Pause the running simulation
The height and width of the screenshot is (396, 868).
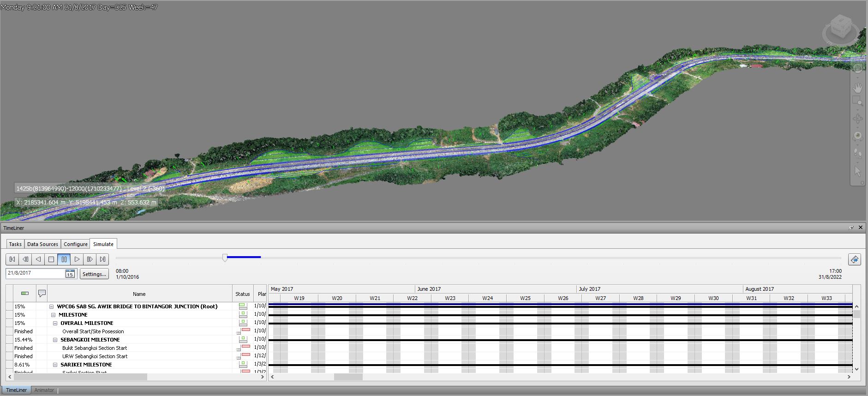[64, 259]
